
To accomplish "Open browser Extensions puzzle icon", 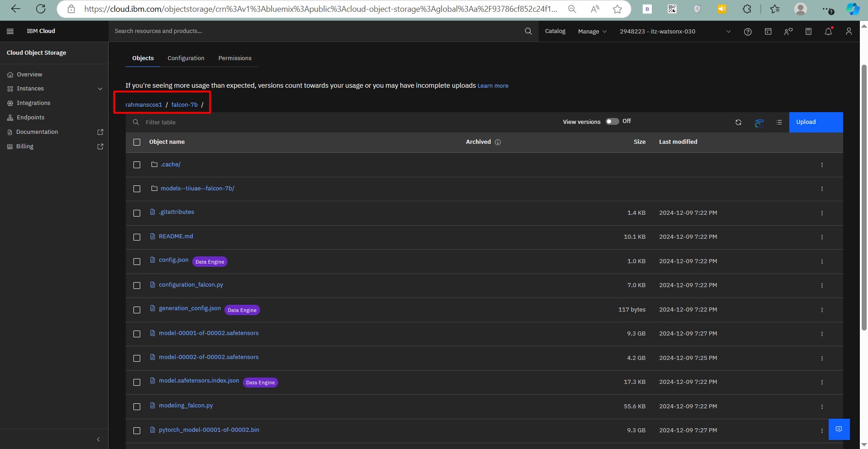I will tap(747, 9).
